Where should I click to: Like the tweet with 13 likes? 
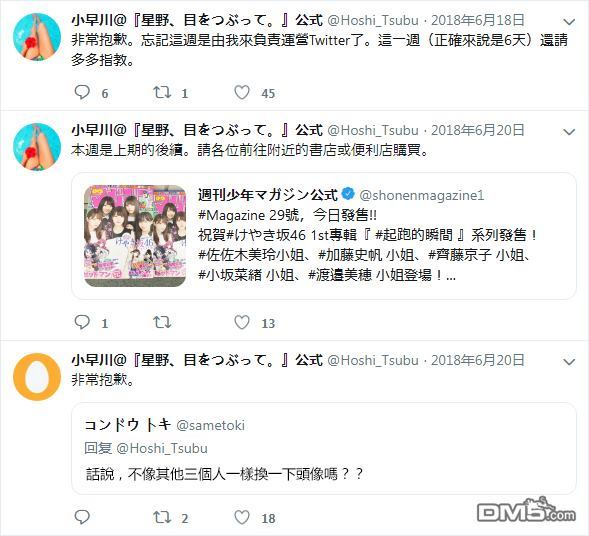coord(242,322)
